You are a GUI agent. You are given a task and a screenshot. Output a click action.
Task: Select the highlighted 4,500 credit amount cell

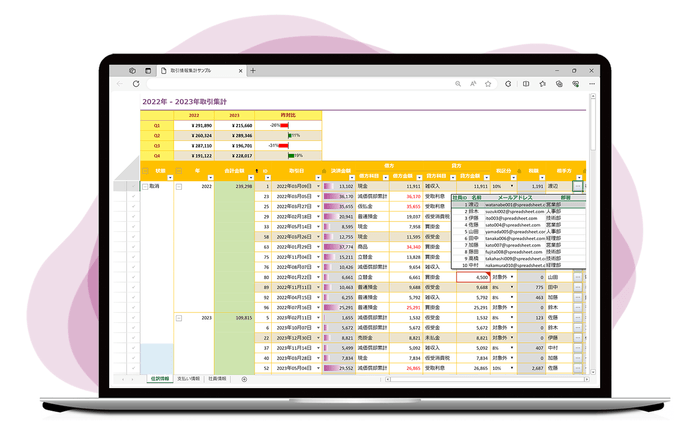click(473, 277)
